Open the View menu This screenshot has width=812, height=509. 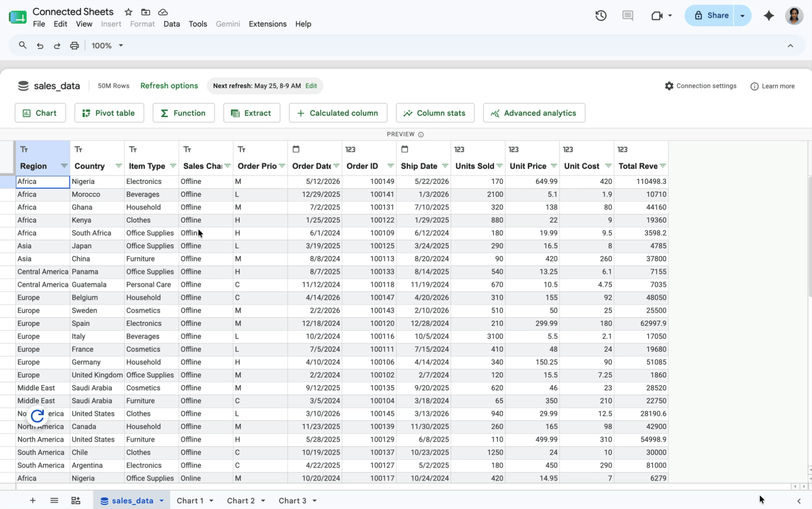point(84,24)
